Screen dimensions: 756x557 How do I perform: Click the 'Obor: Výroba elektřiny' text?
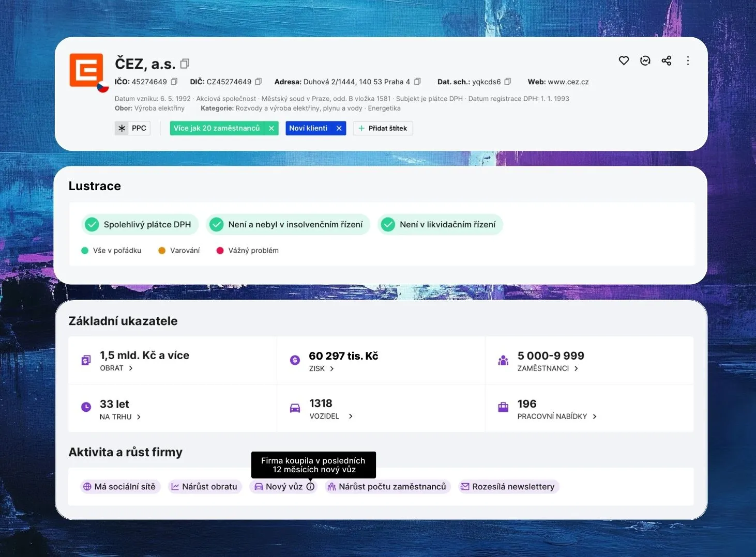[149, 109]
